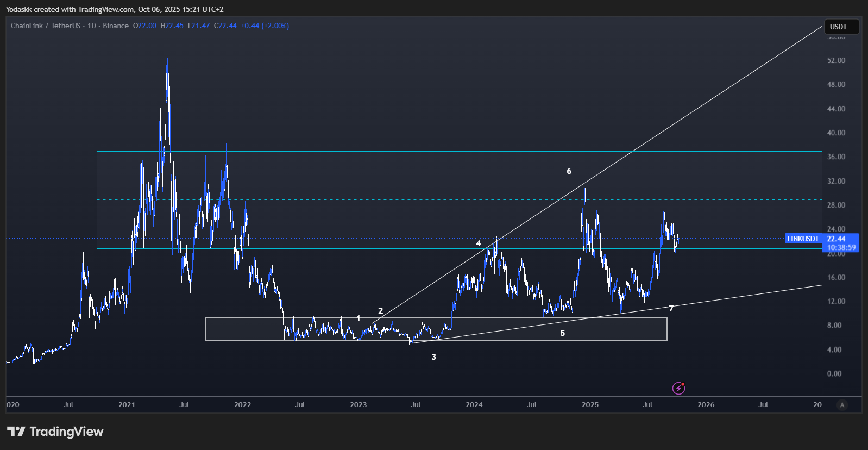Click the TradingView logo
The height and width of the screenshot is (450, 868).
55,432
